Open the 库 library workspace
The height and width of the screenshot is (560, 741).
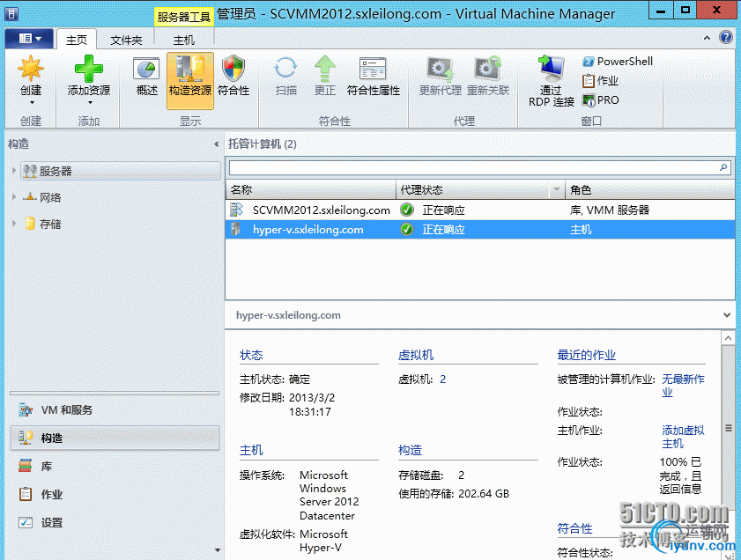click(115, 466)
